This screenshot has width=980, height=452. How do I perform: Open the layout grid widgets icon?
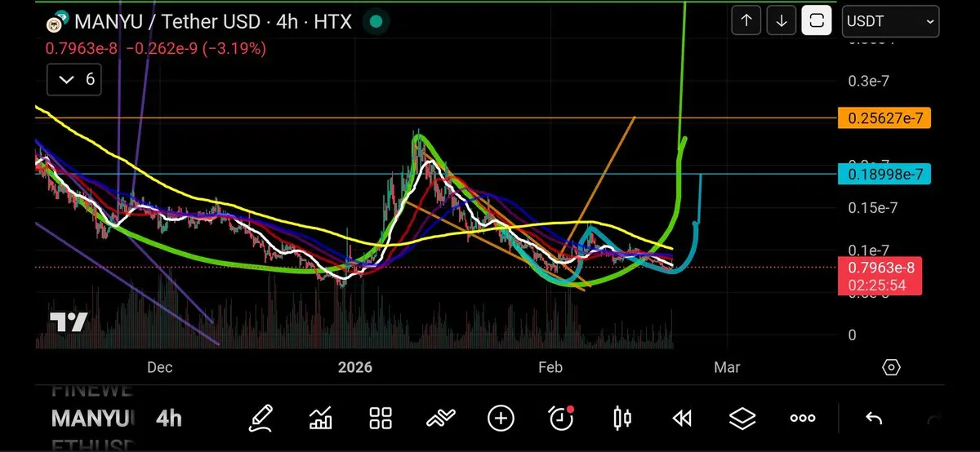pos(381,419)
